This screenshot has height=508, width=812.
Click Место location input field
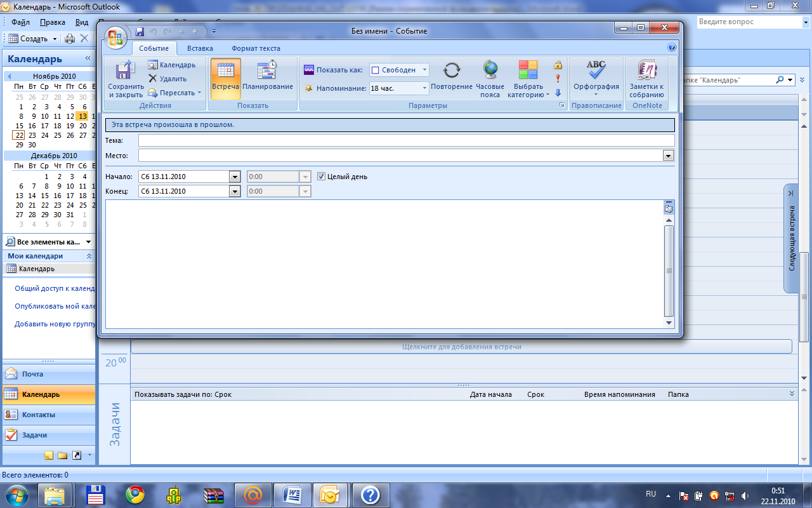click(400, 156)
